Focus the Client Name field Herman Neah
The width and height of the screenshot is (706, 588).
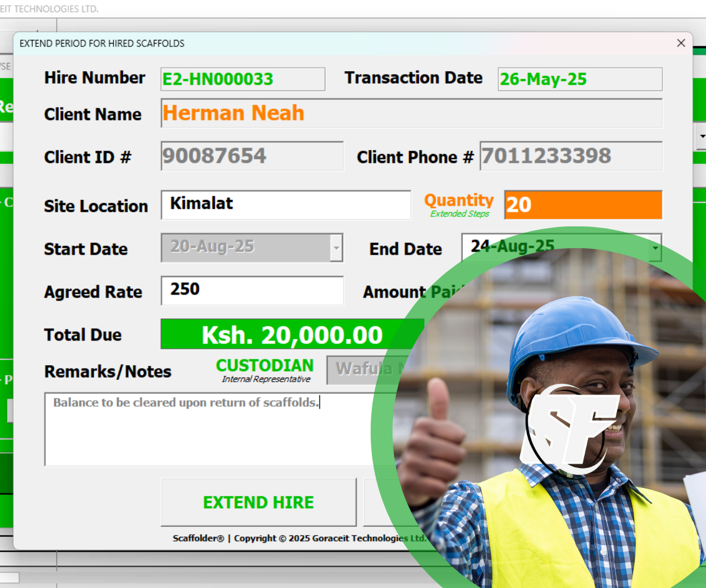tap(411, 113)
